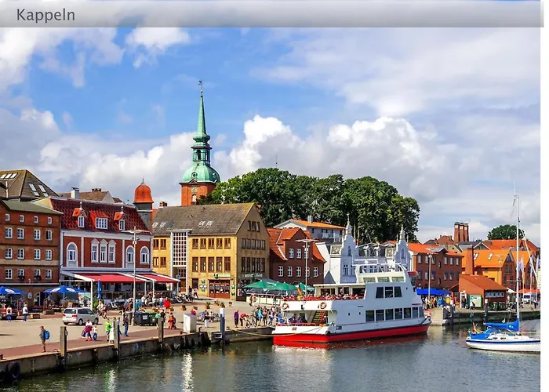
Task: Click the sailboat's tall white mast
Action: 518,251
